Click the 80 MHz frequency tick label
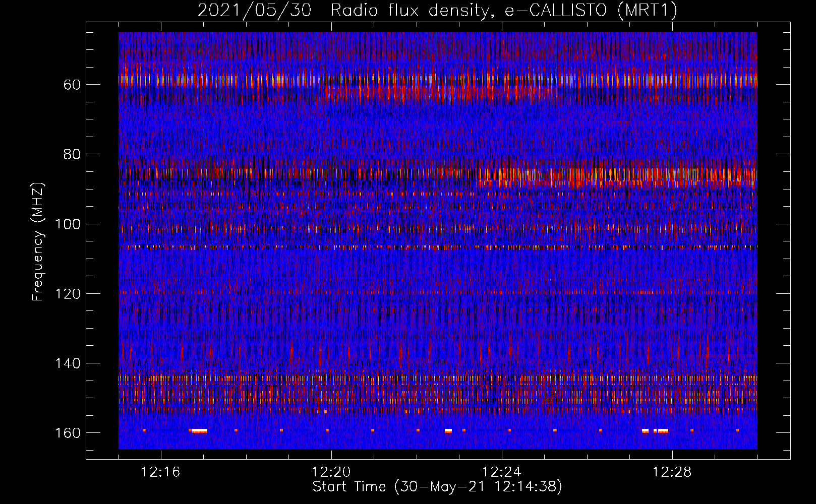Screen dimensions: 816x504 72,154
